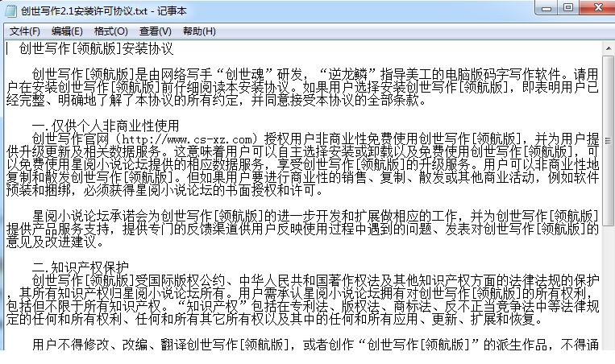Open the 格式(O) menu
The image size is (615, 364).
(111, 31)
